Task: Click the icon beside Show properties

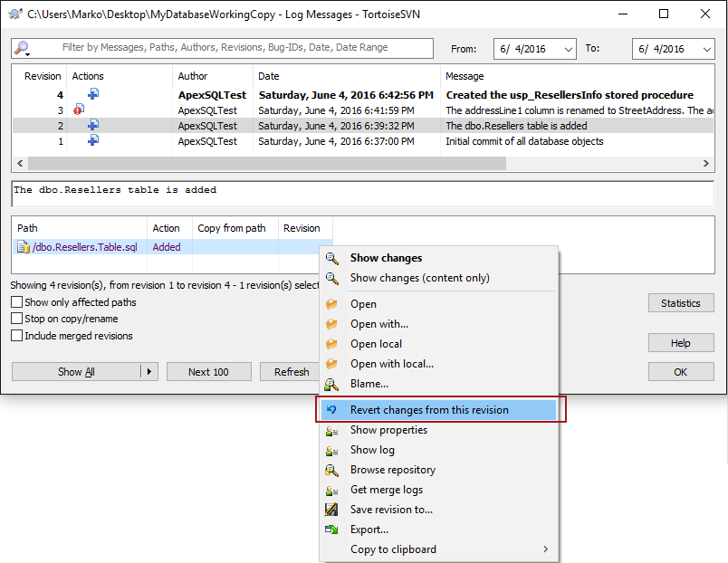Action: tap(331, 430)
